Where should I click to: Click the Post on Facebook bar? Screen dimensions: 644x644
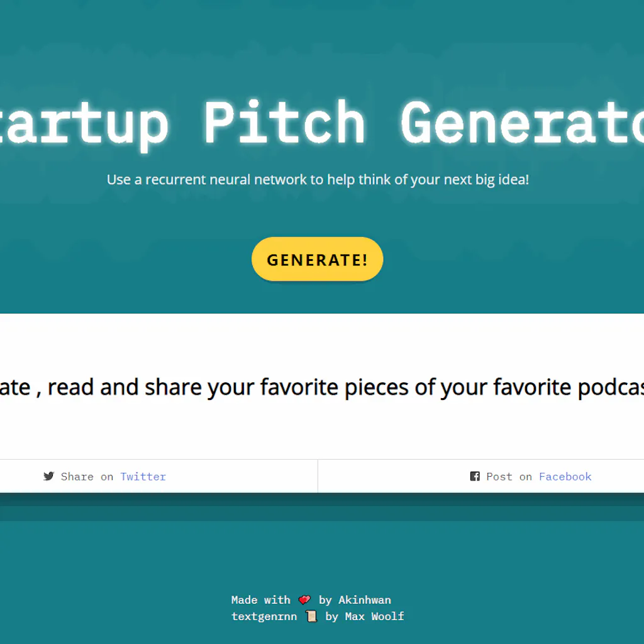pos(480,476)
